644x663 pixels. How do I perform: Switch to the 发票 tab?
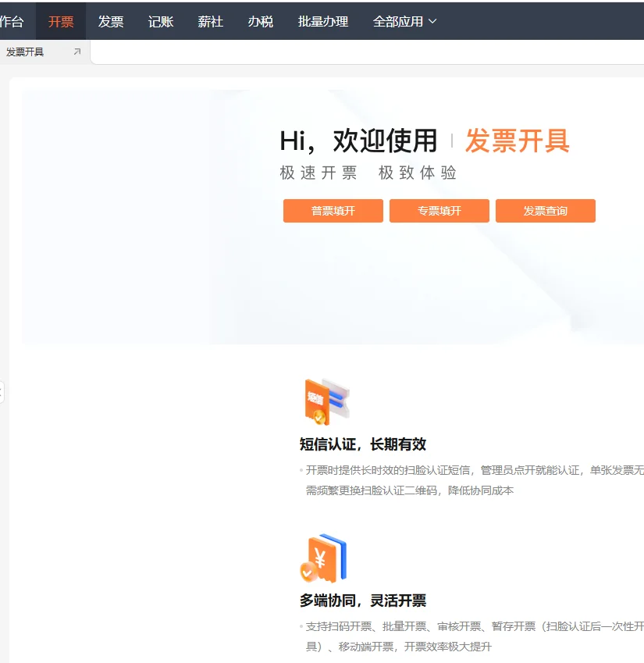(110, 22)
